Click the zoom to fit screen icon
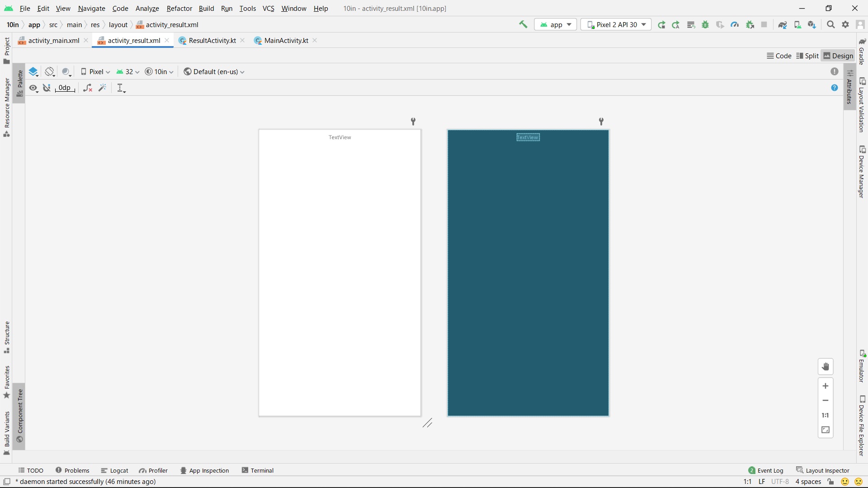 pyautogui.click(x=826, y=430)
